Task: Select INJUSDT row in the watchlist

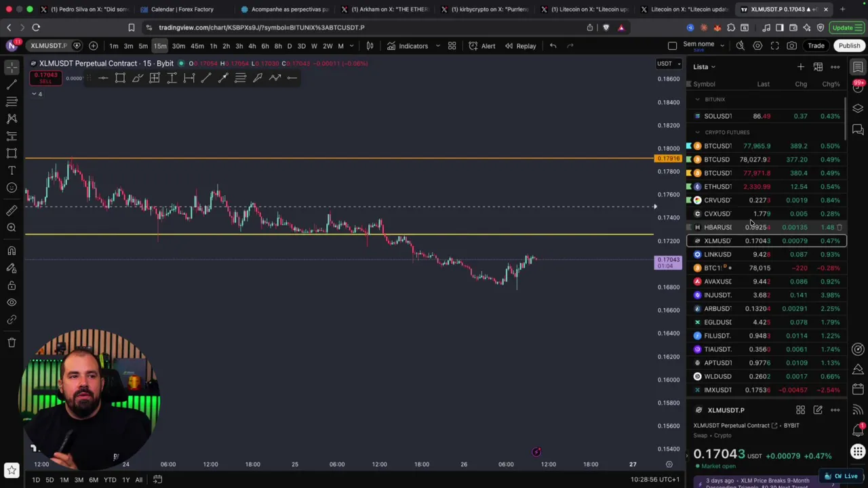Action: (766, 295)
